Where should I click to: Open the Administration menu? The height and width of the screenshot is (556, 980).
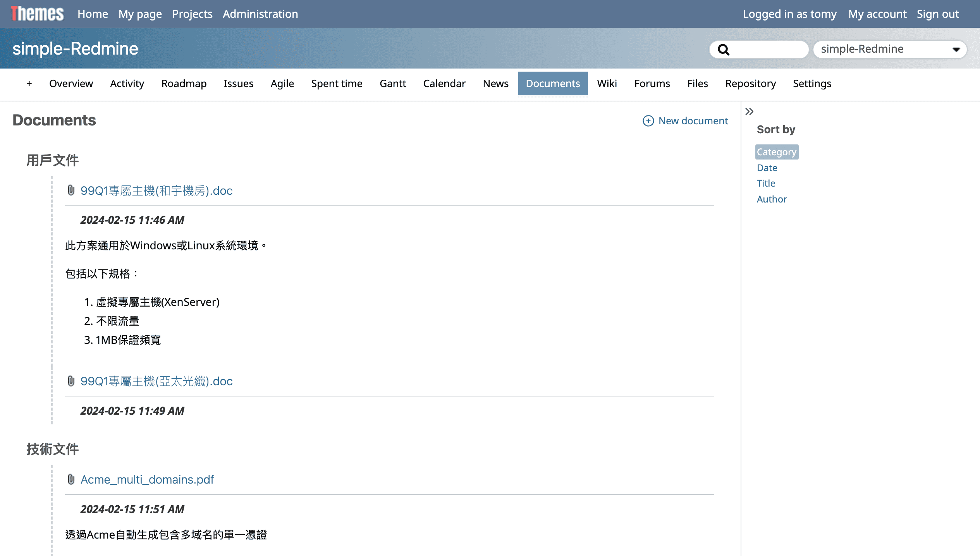[260, 14]
